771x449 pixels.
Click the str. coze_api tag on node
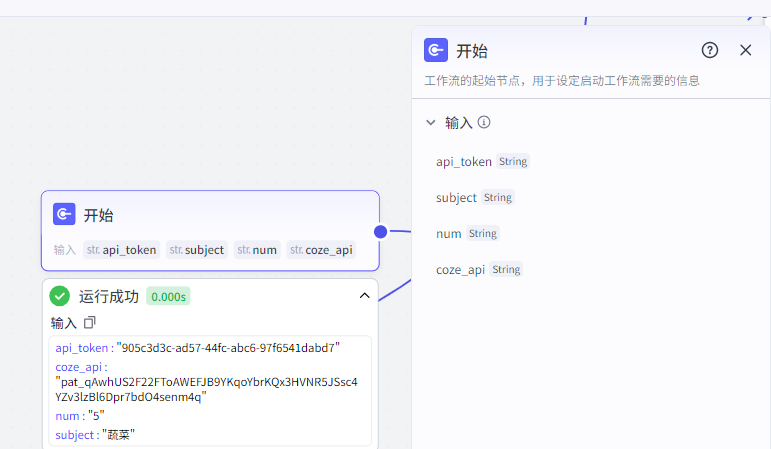(x=321, y=250)
